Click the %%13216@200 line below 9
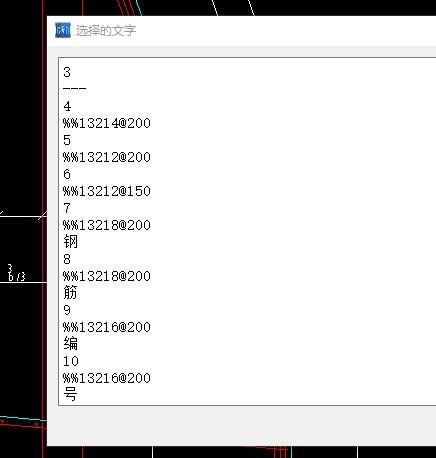 107,327
